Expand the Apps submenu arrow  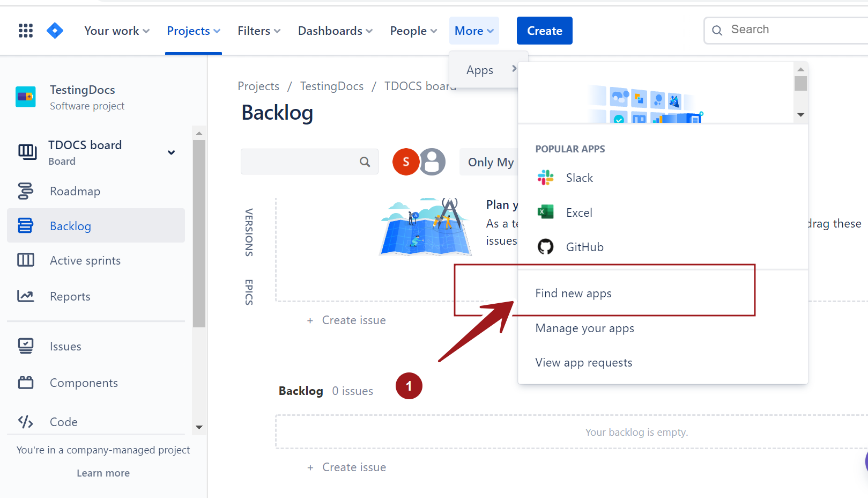[x=514, y=69]
